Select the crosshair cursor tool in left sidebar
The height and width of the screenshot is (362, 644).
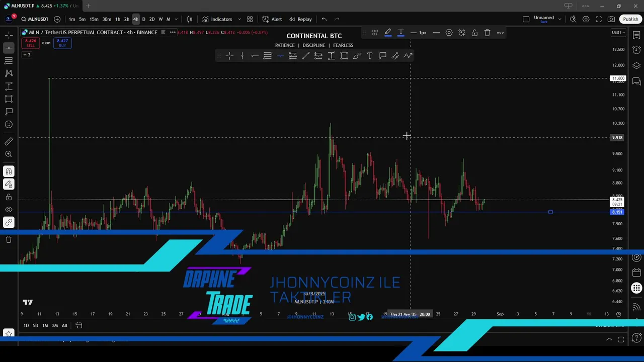click(x=9, y=36)
